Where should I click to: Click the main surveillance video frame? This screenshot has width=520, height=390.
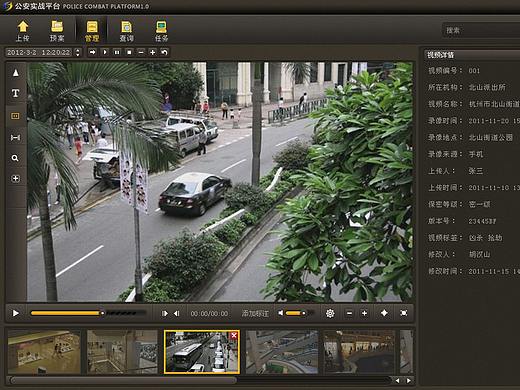(x=220, y=182)
